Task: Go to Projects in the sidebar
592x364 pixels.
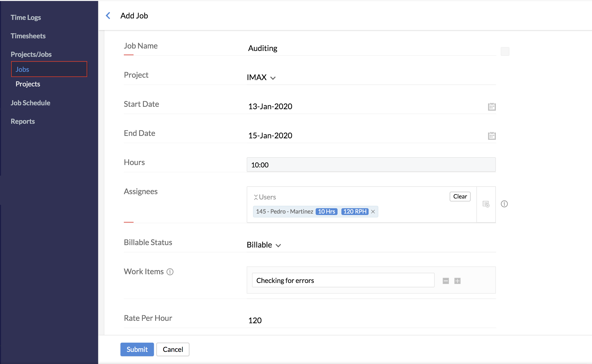Action: 28,84
